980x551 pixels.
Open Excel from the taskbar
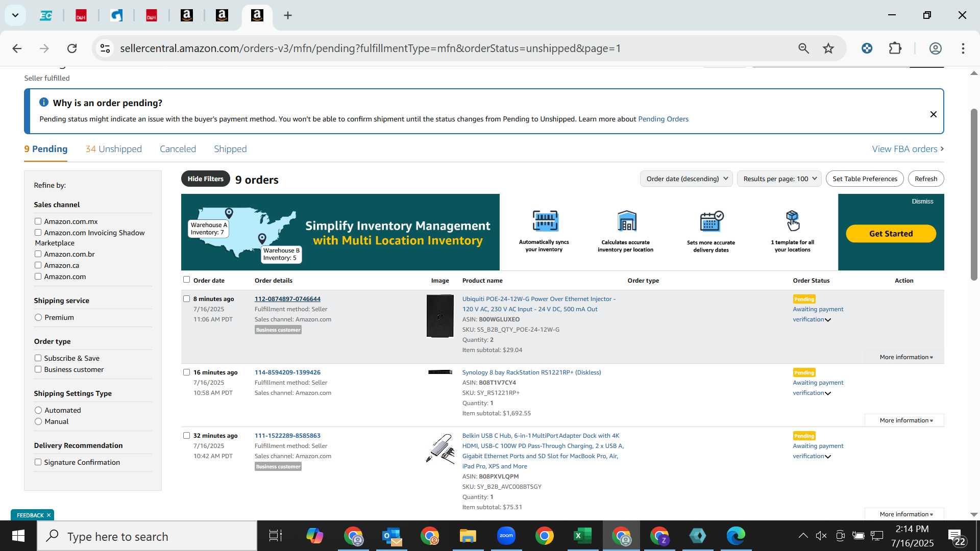coord(582,536)
